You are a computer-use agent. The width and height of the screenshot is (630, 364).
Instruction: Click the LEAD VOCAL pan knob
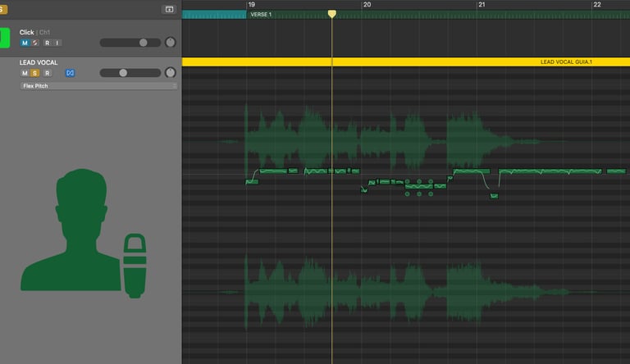click(171, 72)
